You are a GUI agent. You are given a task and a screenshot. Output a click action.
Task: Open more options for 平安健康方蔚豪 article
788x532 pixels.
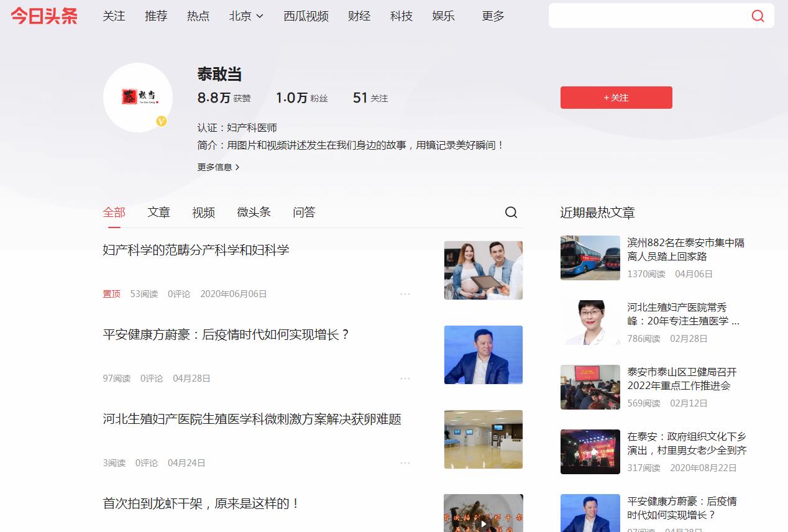point(405,378)
